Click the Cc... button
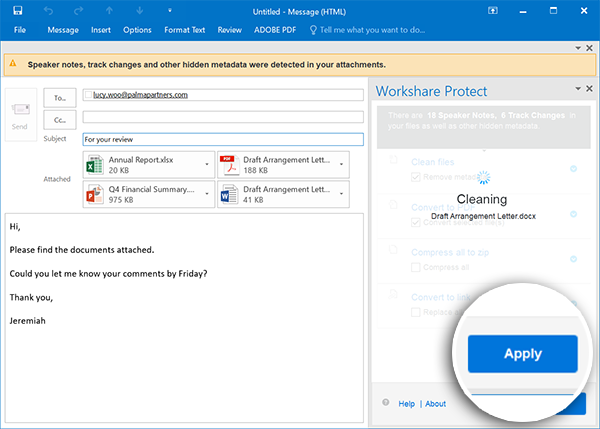The height and width of the screenshot is (429, 600). (60, 120)
